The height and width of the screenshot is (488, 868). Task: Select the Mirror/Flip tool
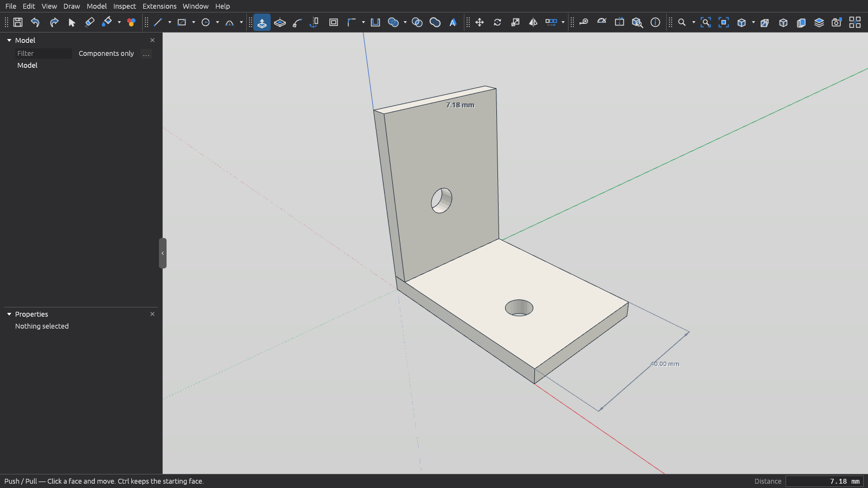(533, 22)
